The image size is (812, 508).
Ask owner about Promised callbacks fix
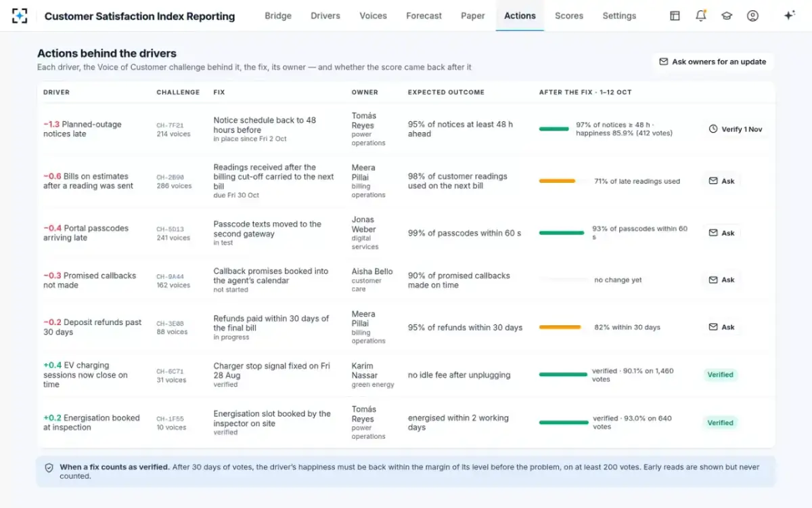tap(721, 280)
